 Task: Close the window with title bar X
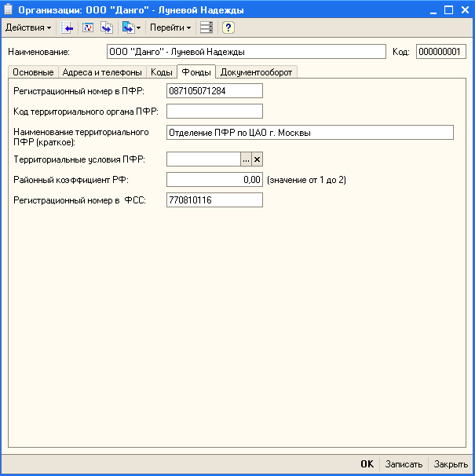[465, 10]
